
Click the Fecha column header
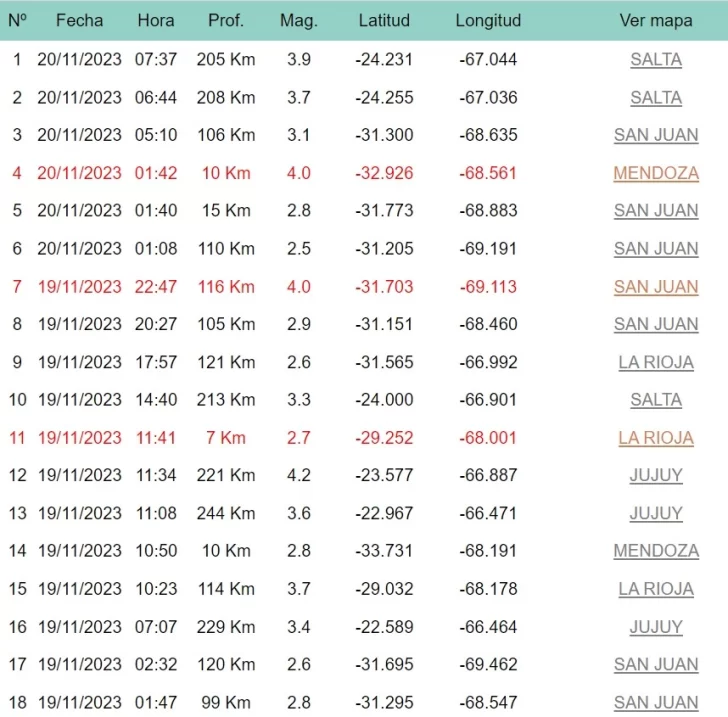(x=79, y=21)
